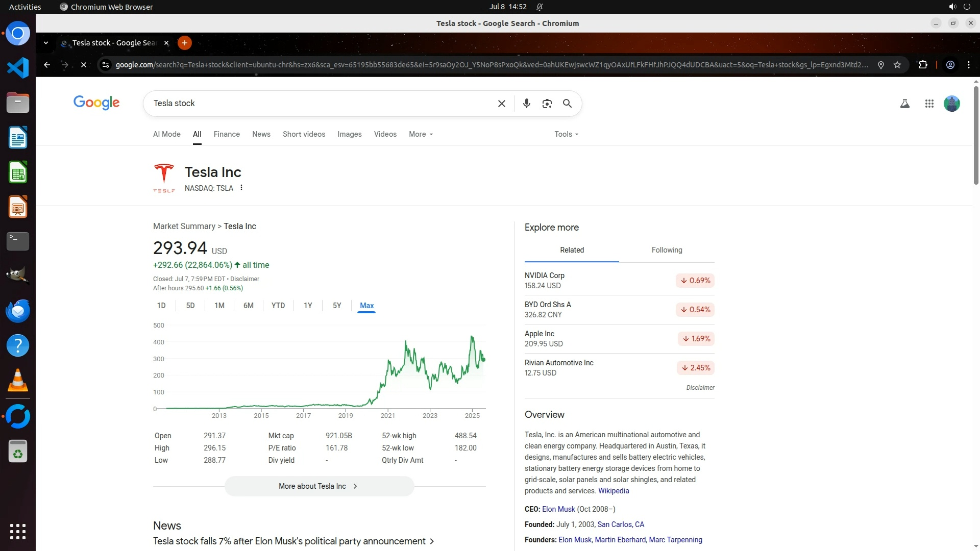The height and width of the screenshot is (551, 980).
Task: Stop loading the page
Action: point(84,65)
